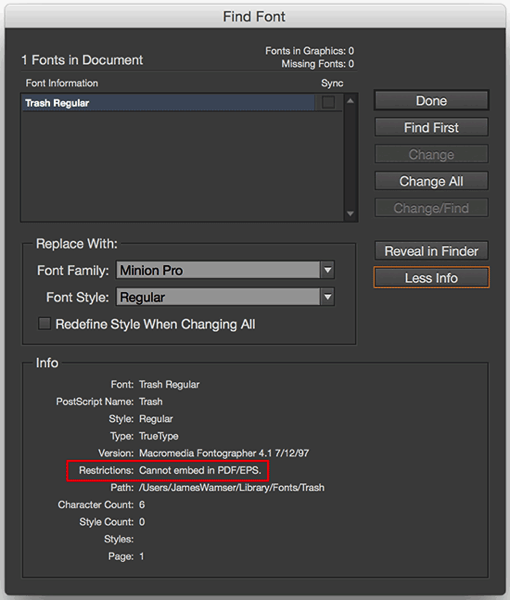
Task: Click the 'Cannot embed in PDF/EPS.' restriction text
Action: (x=200, y=470)
